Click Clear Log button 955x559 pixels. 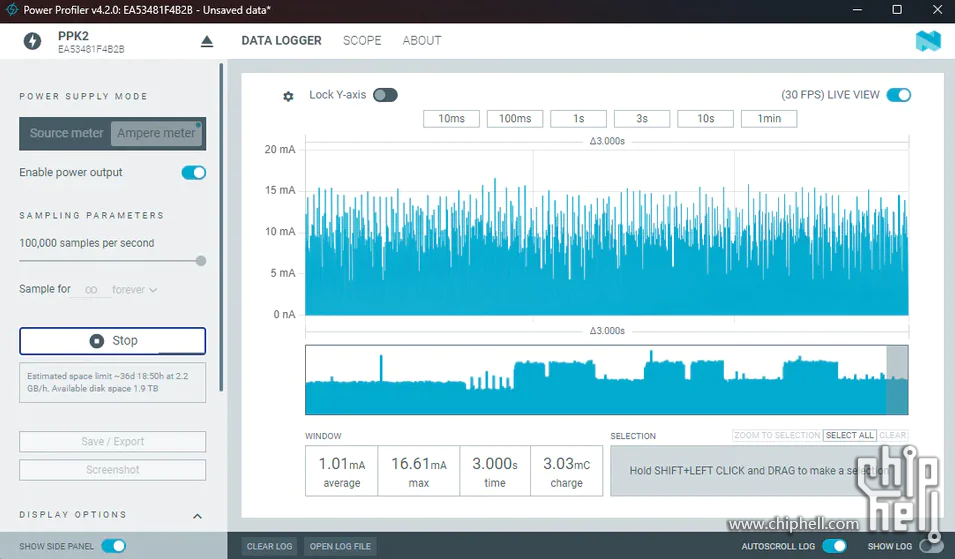tap(269, 546)
